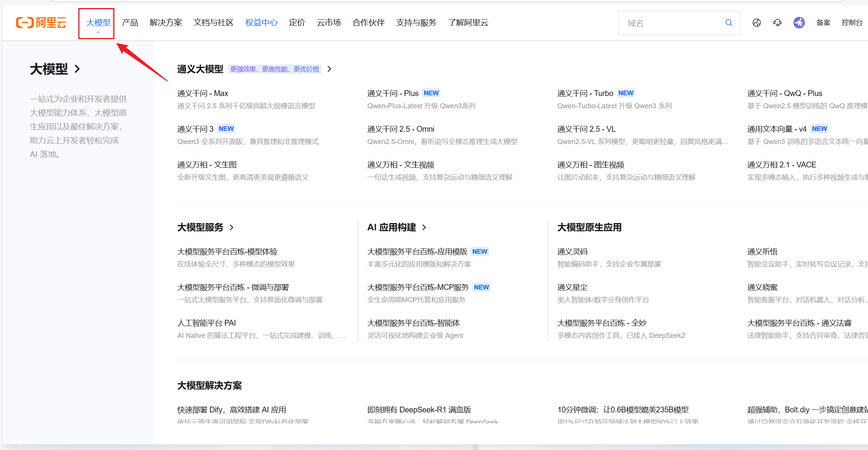Expand chevron next to 大模型 heading

point(78,69)
